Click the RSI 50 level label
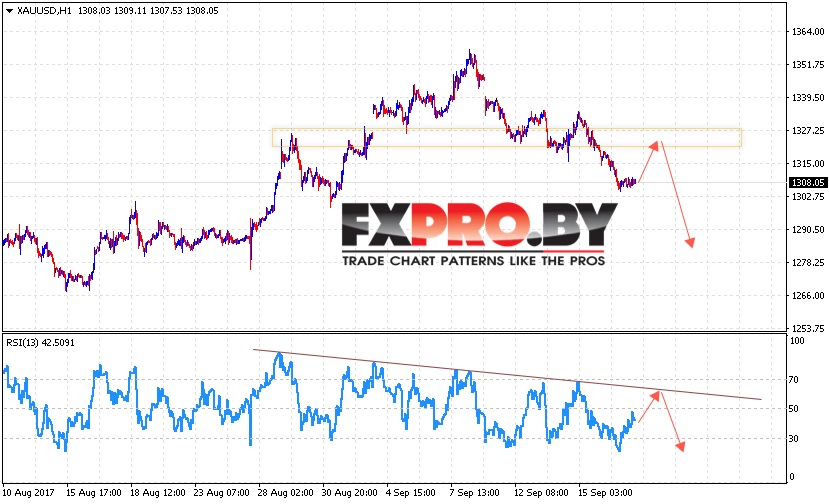This screenshot has width=829, height=504. 794,409
